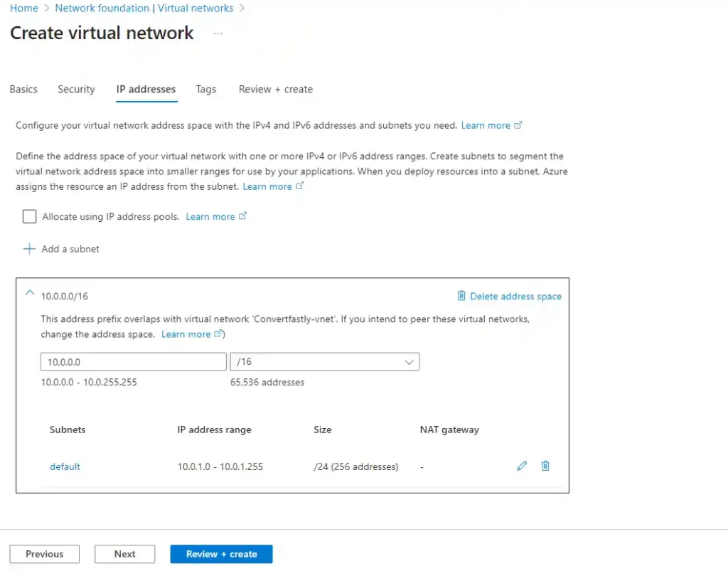Click the Delete address space trash icon
Image resolution: width=728 pixels, height=571 pixels.
tap(461, 296)
